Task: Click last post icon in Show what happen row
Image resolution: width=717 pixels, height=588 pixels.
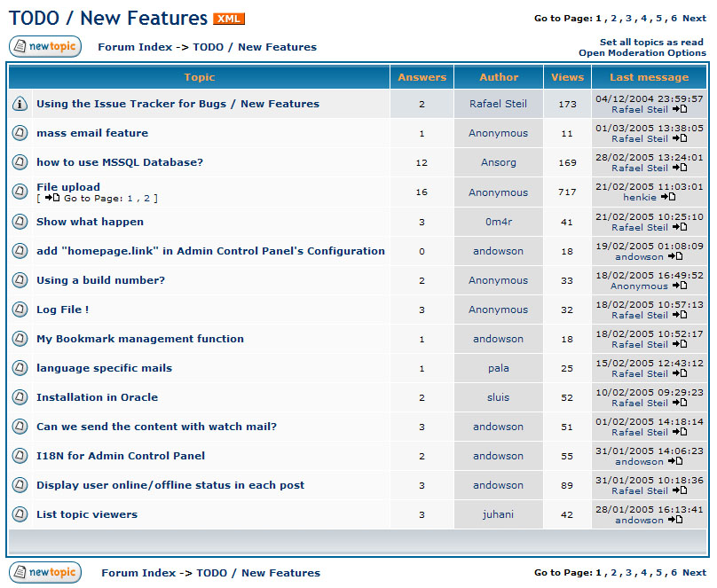Action: (679, 227)
